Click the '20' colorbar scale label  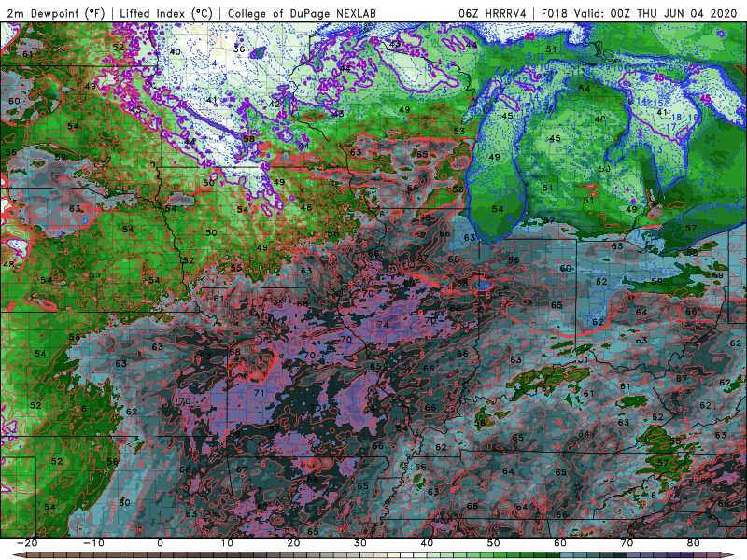[x=293, y=543]
